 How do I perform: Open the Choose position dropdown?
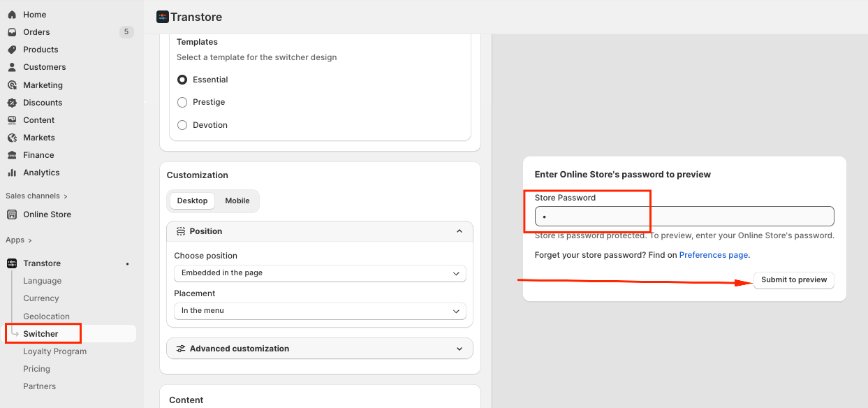(x=320, y=273)
